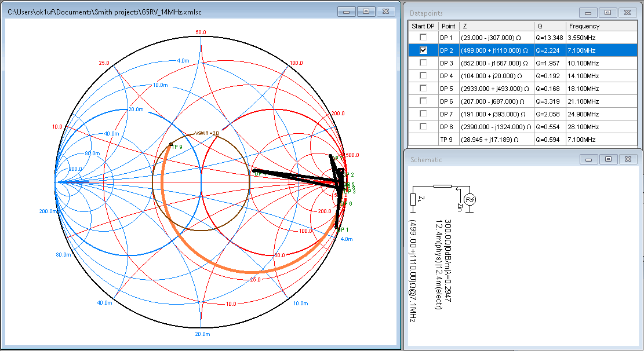Uncheck the Start DP checkbox for DP 2
The height and width of the screenshot is (351, 644).
[x=423, y=50]
